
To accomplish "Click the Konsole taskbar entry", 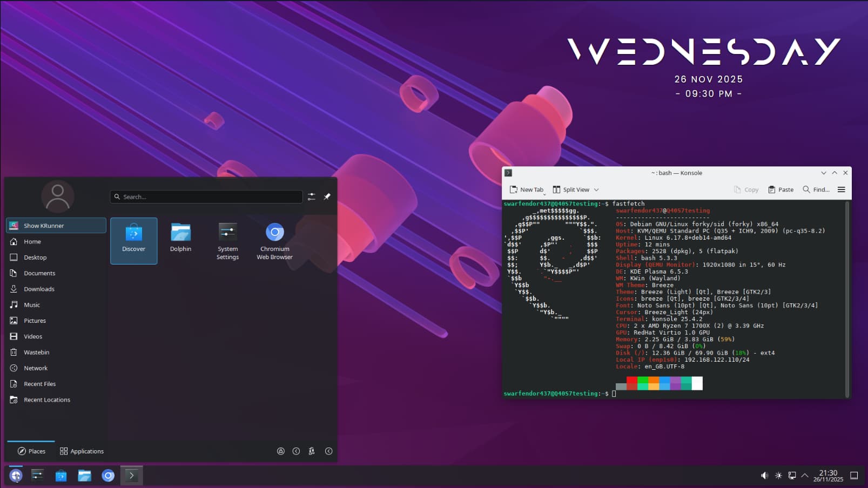I will pyautogui.click(x=131, y=476).
